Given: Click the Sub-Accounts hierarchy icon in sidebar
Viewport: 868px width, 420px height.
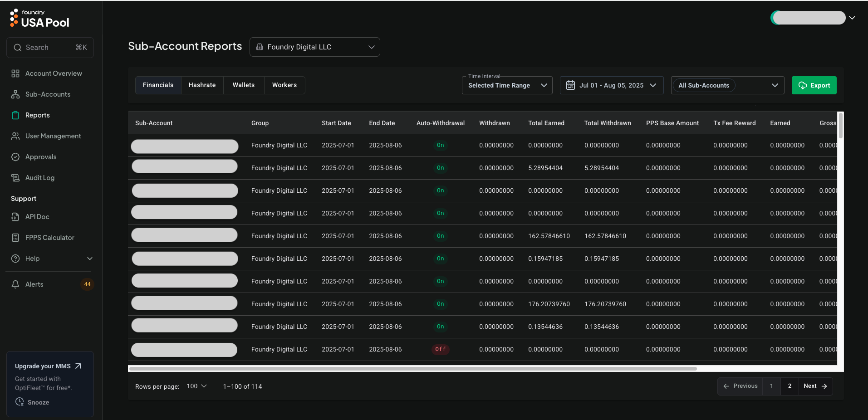Looking at the screenshot, I should click(15, 94).
